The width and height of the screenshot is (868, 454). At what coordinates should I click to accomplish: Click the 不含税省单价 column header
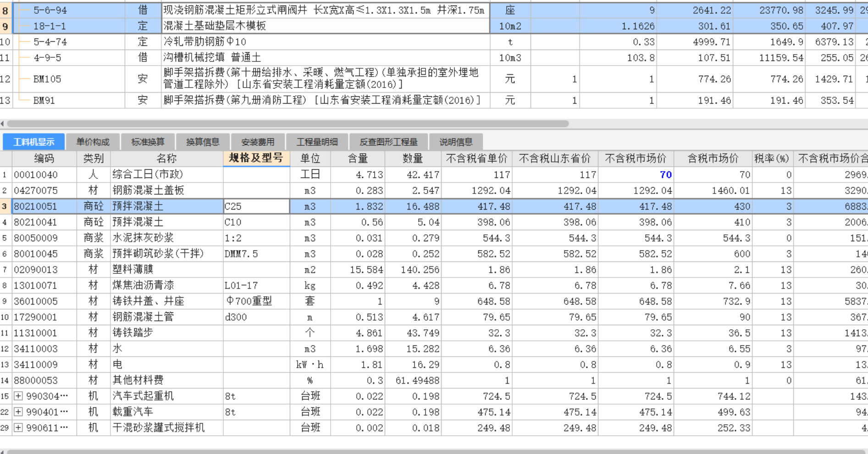pyautogui.click(x=477, y=158)
